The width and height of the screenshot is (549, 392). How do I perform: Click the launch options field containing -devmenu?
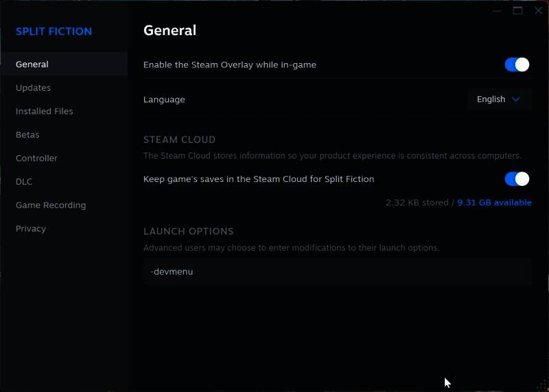[337, 272]
